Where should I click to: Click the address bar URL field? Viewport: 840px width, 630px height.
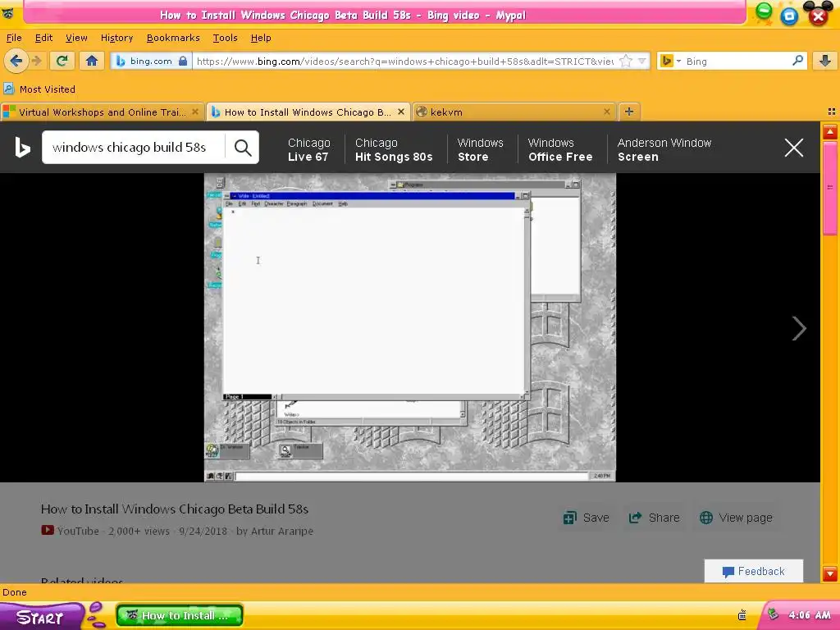[x=405, y=61]
